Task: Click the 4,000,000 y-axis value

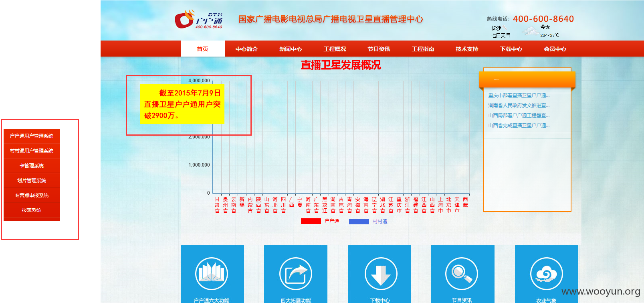Action: pos(199,81)
